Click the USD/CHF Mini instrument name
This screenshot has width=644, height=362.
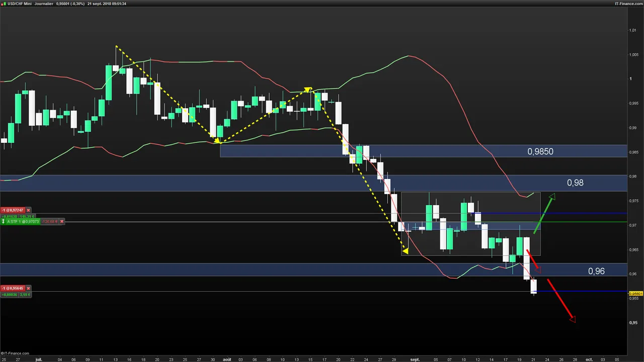pos(20,4)
